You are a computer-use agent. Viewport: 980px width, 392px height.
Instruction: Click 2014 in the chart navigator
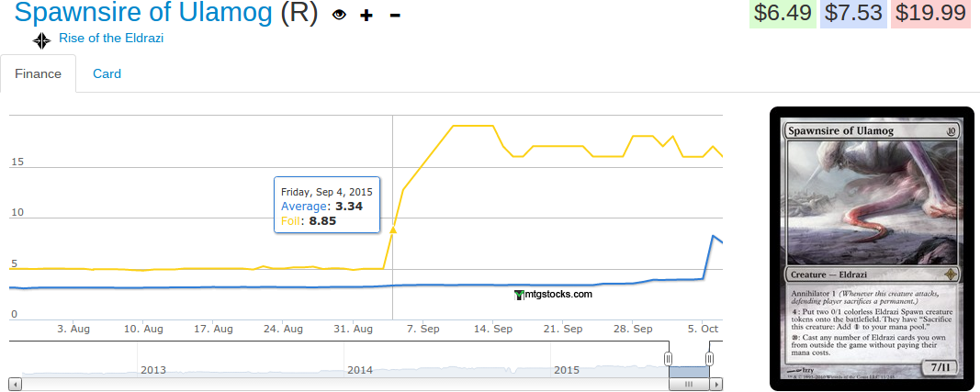point(360,370)
